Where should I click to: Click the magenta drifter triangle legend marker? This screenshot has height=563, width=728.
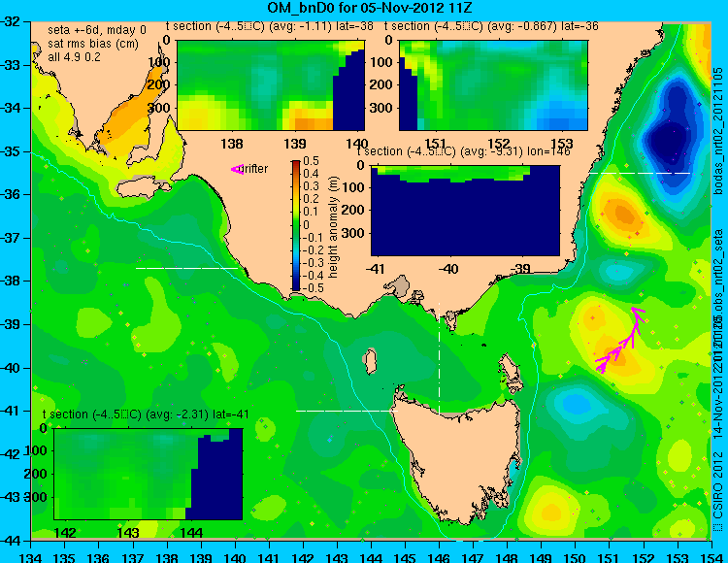237,170
